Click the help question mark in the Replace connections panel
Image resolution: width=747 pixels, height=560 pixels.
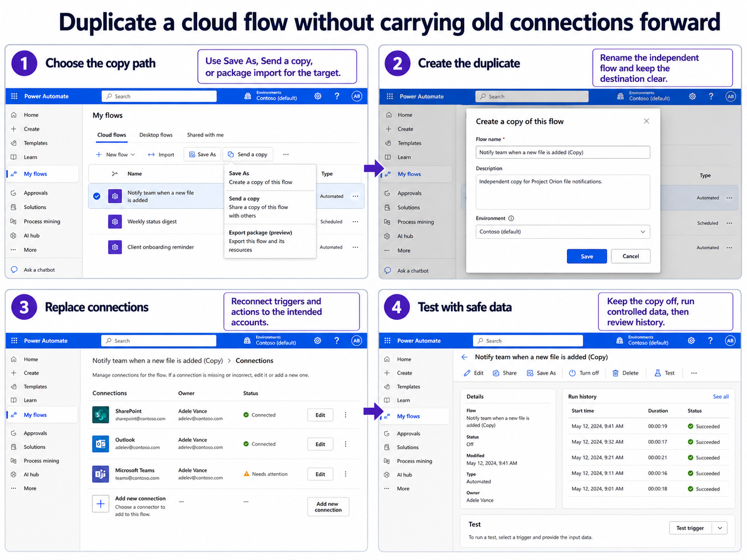click(336, 340)
